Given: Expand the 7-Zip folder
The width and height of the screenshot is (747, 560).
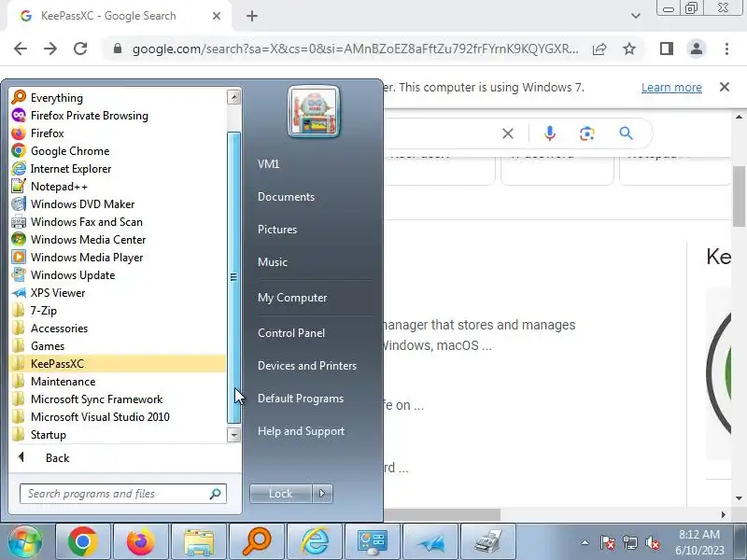Looking at the screenshot, I should (x=118, y=311).
